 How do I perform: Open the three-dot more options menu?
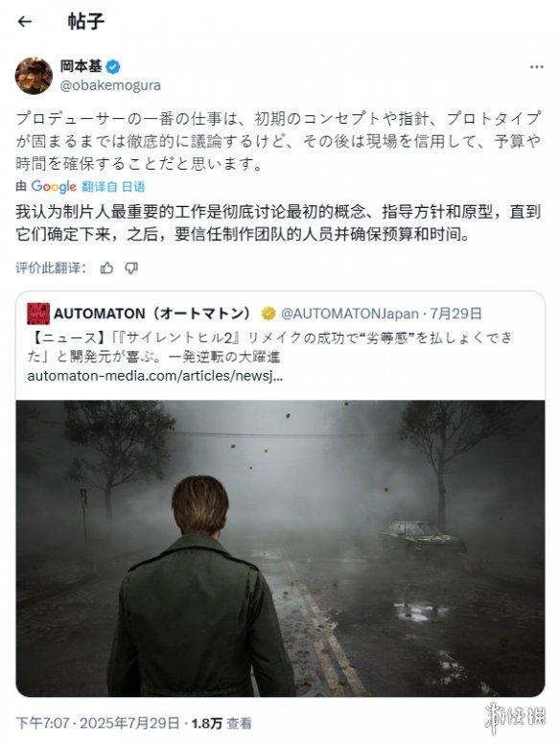click(536, 67)
